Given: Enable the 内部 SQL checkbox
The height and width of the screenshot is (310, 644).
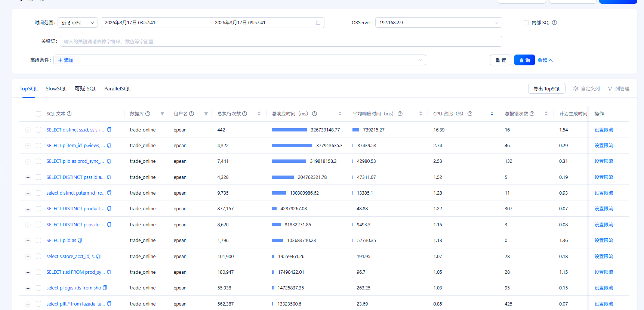Looking at the screenshot, I should (x=526, y=23).
